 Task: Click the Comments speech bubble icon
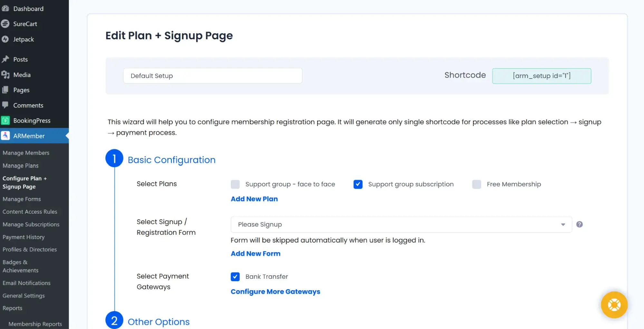5,105
